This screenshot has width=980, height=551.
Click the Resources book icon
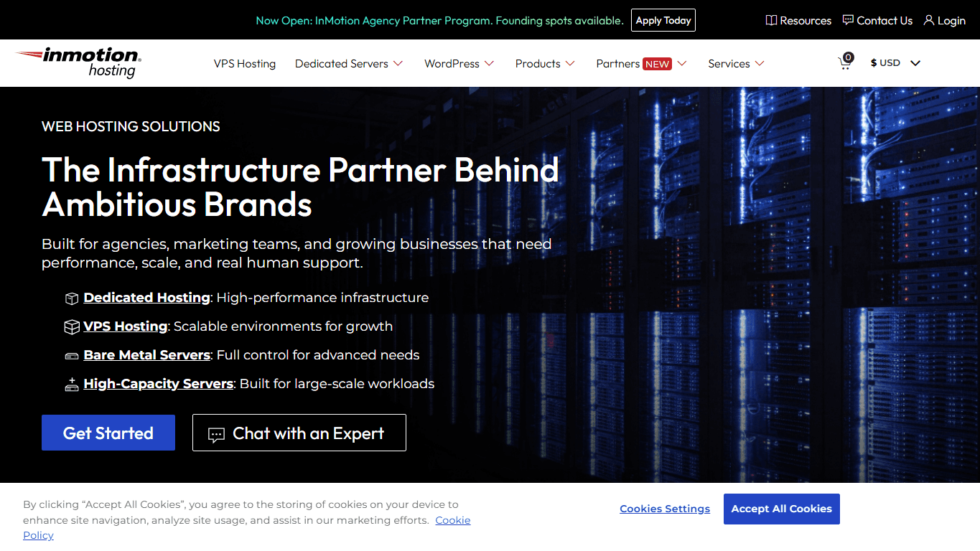771,21
